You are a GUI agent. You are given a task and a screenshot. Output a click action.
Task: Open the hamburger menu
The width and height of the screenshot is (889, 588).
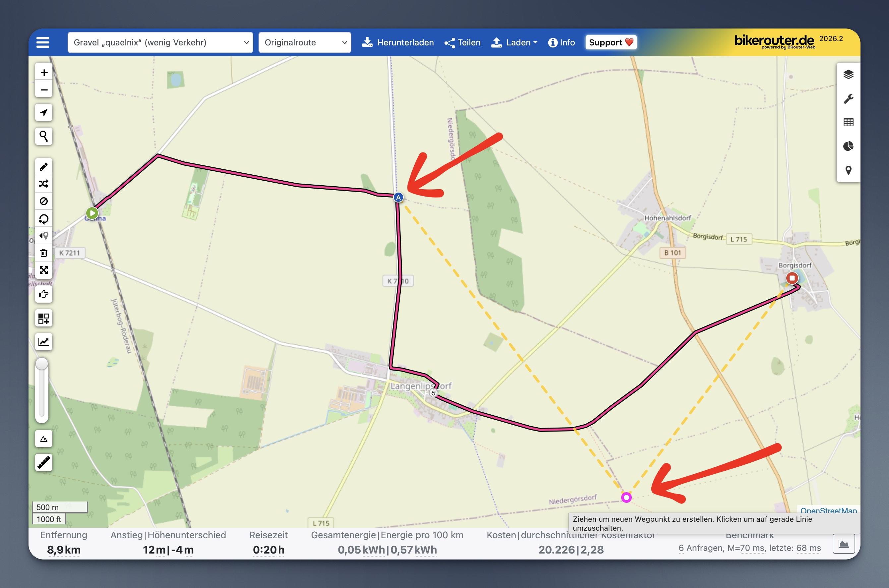pos(43,42)
